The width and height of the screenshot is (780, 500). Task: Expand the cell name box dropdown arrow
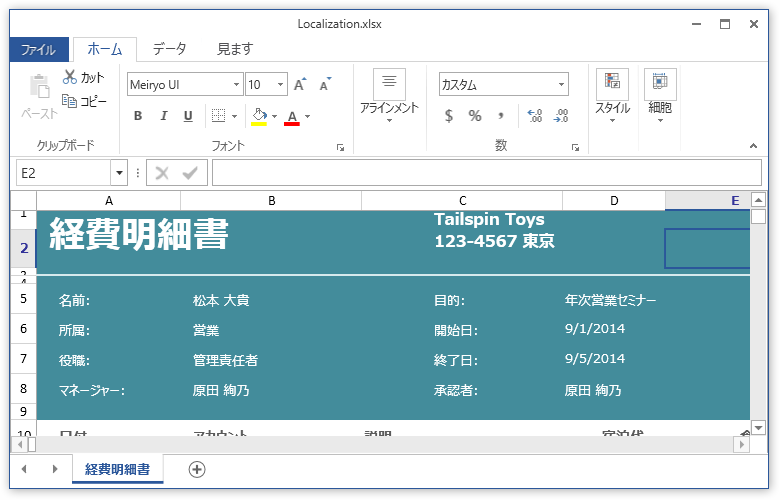119,173
